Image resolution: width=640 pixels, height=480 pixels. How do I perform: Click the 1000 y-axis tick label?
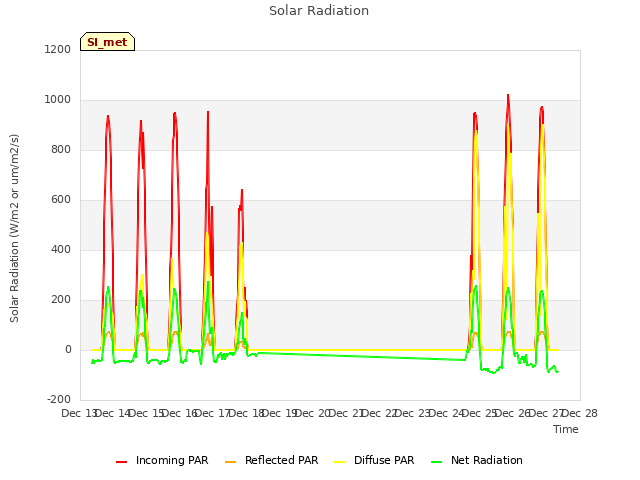click(x=58, y=100)
